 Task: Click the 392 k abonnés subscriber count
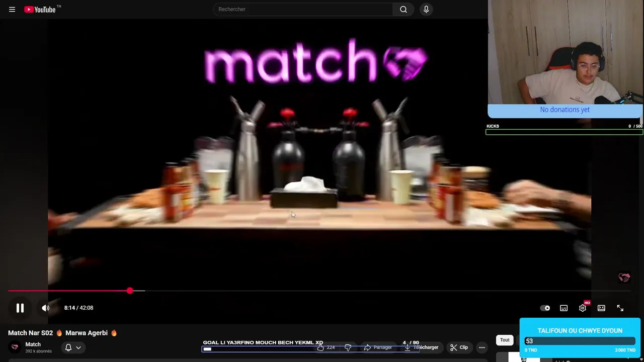tap(38, 351)
